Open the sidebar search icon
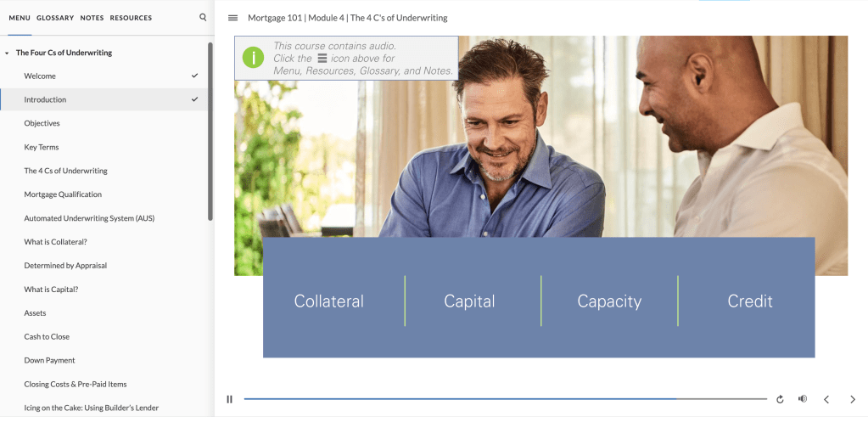Screen dimensions: 868x422 pos(203,18)
